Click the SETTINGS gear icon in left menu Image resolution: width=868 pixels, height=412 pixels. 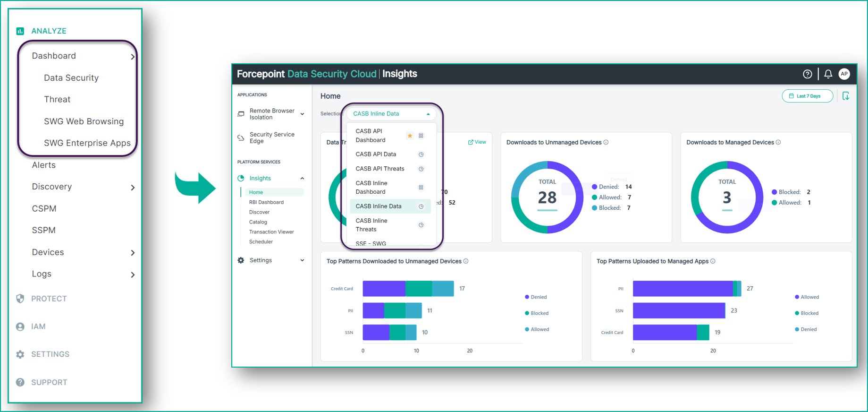coord(20,354)
